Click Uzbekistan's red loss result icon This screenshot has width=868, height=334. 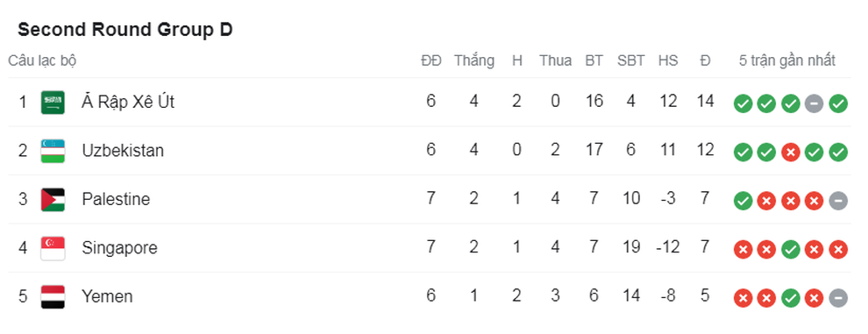[790, 153]
